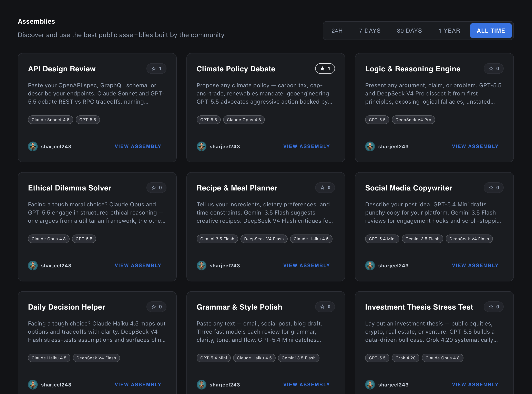Image resolution: width=532 pixels, height=394 pixels.
Task: Open the Ethical Dilemma Solver title
Action: pyautogui.click(x=70, y=188)
